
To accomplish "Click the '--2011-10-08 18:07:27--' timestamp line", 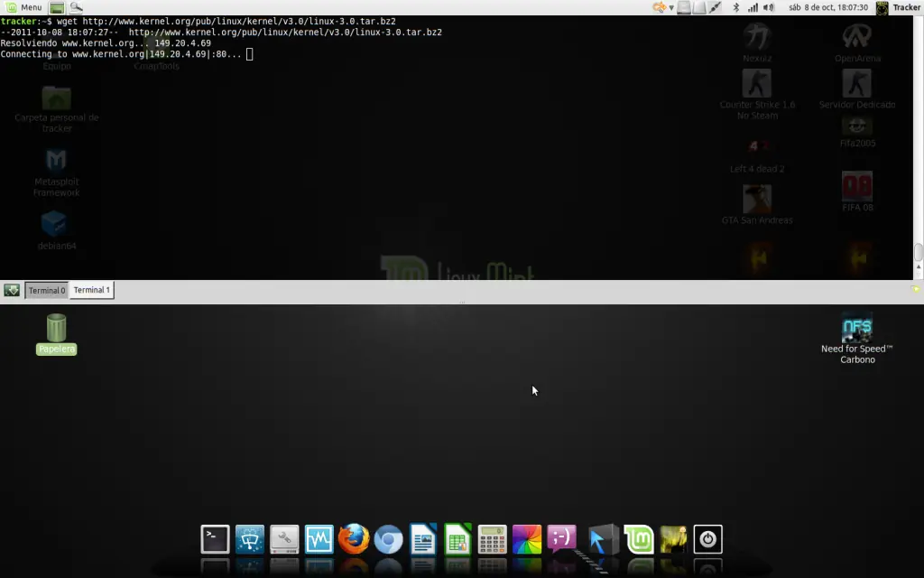I will click(221, 33).
